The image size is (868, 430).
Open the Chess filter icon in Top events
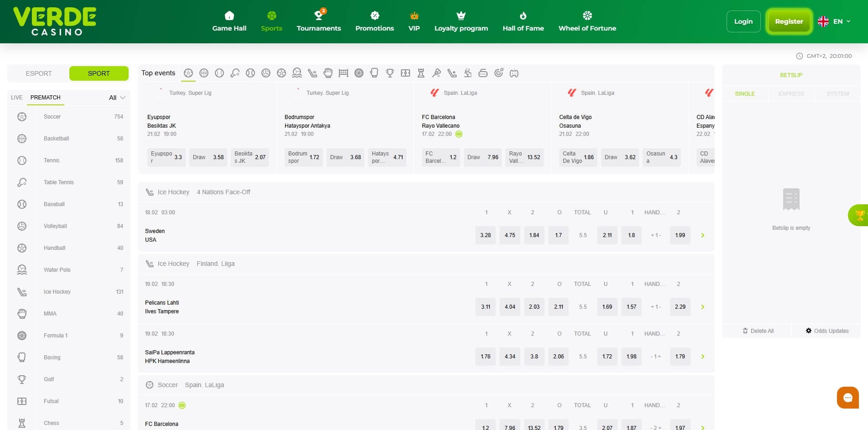coord(420,73)
